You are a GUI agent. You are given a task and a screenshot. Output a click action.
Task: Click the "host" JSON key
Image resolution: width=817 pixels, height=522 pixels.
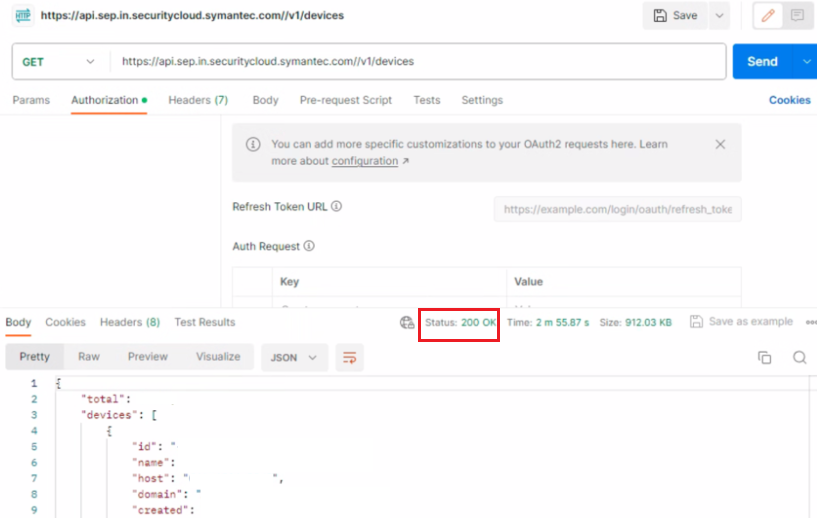[151, 478]
